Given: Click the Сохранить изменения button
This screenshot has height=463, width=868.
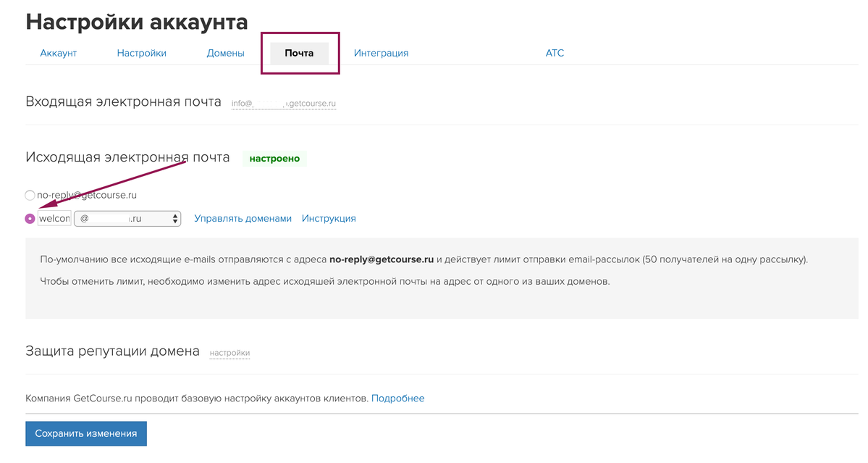Looking at the screenshot, I should tap(86, 433).
